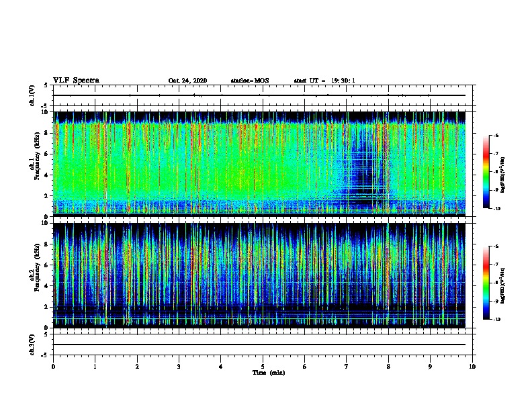Click time axis tick label "0"
Viewport: 532px width, 411px height.
(53, 367)
